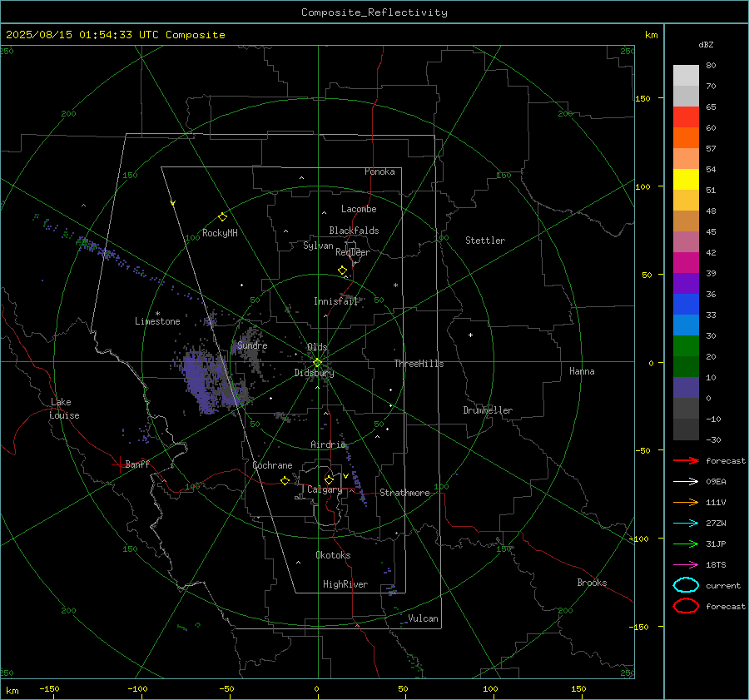The image size is (749, 700).
Task: Click the Lacombe city label
Action: point(359,209)
